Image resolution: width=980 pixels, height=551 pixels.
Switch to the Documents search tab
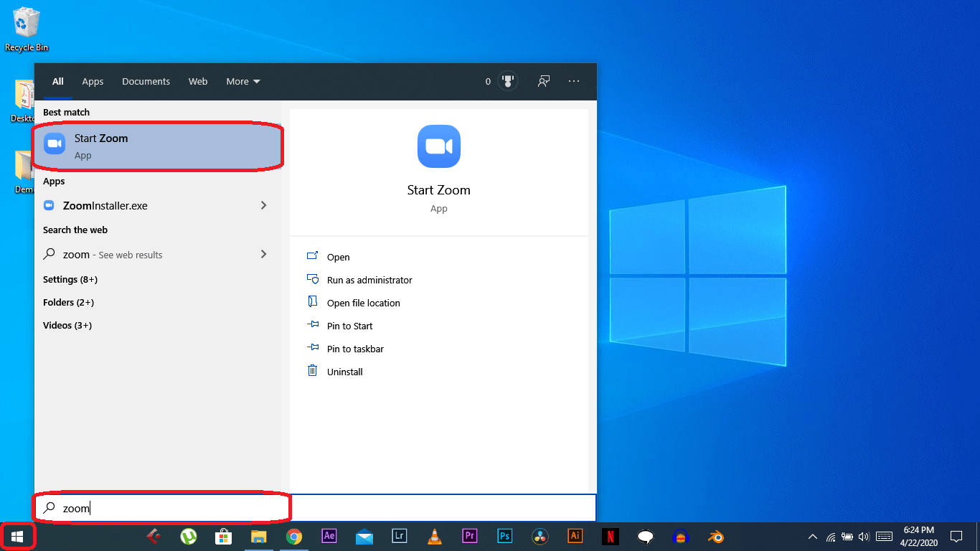click(146, 82)
